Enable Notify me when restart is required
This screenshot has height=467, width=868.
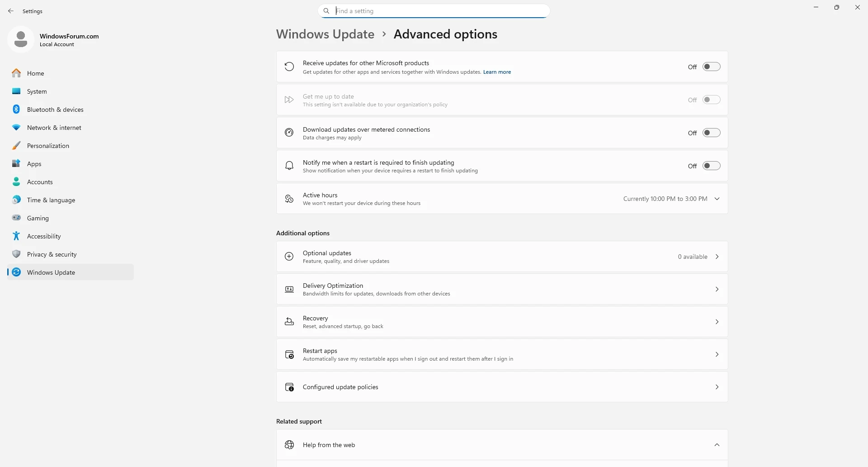(711, 166)
